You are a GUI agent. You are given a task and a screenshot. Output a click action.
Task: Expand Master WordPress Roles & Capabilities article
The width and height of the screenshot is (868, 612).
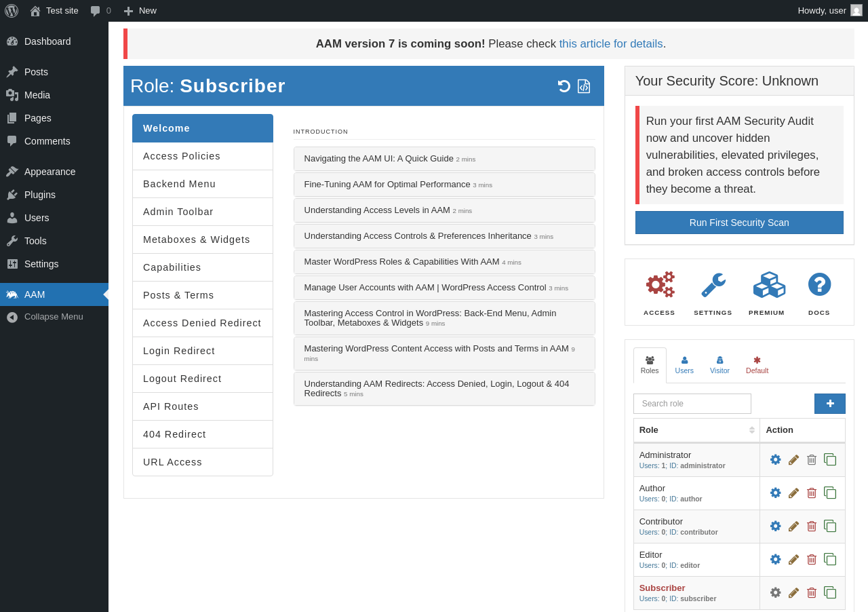pos(444,262)
